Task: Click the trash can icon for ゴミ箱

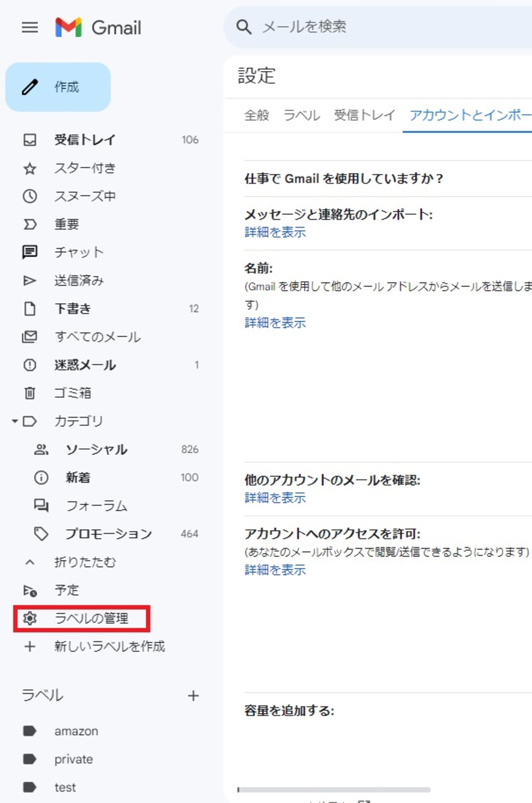Action: point(30,393)
